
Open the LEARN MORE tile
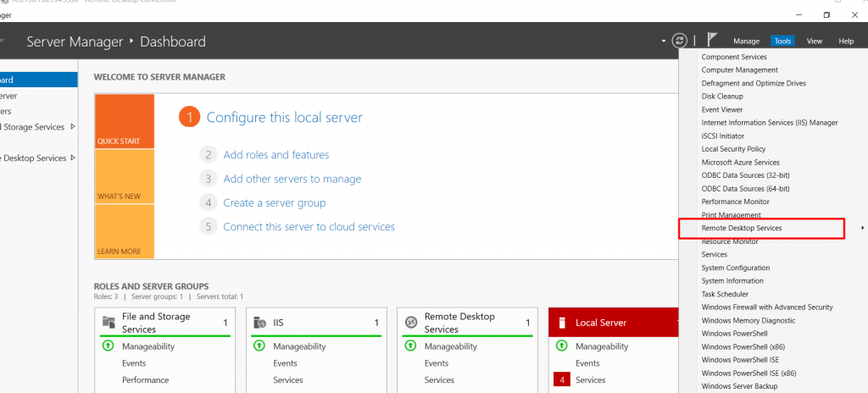click(x=125, y=231)
